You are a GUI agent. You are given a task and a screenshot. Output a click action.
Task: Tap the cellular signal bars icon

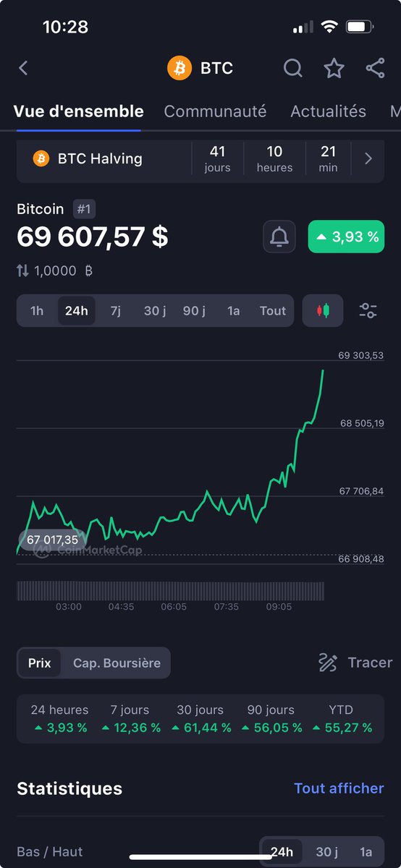tap(303, 27)
